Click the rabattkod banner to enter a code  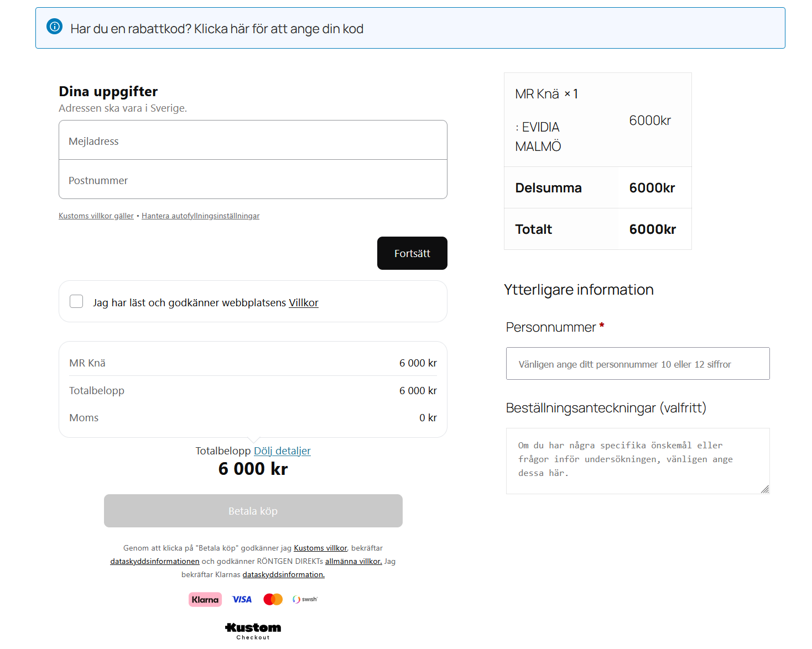click(216, 29)
